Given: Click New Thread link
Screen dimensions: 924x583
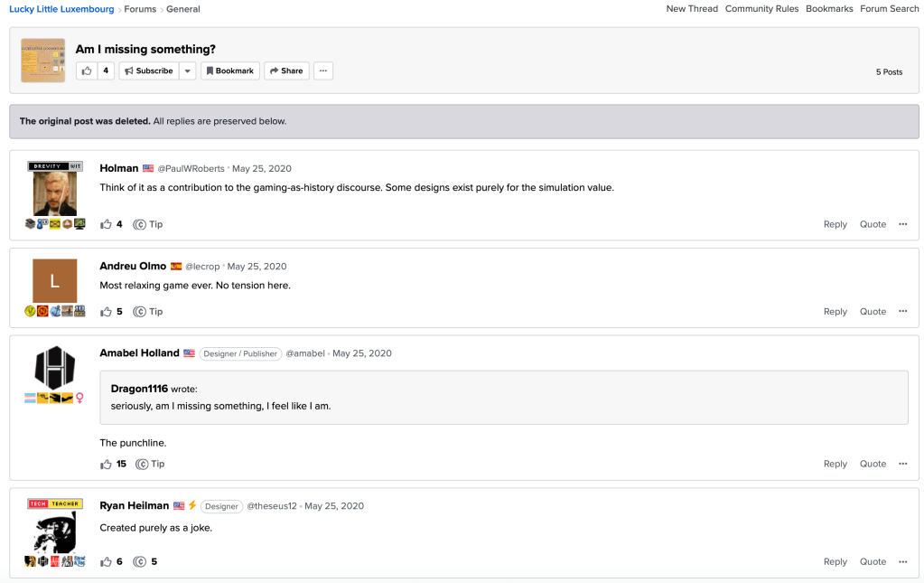Looking at the screenshot, I should tap(692, 9).
